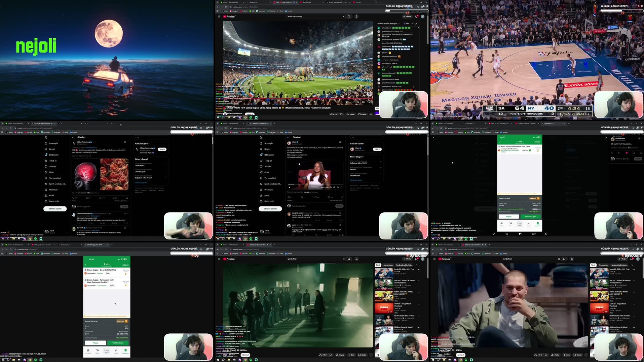Open the video settings gear in the World Cup stream
644x362 pixels.
(358, 102)
